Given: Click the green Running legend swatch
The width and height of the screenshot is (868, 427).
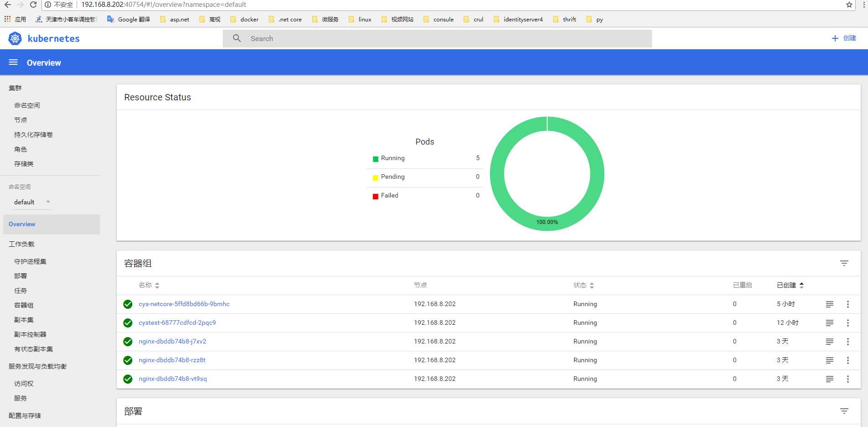Looking at the screenshot, I should point(376,159).
